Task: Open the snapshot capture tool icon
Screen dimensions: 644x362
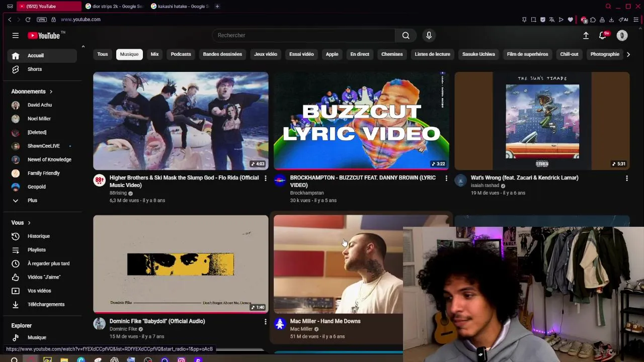Action: 533,20
